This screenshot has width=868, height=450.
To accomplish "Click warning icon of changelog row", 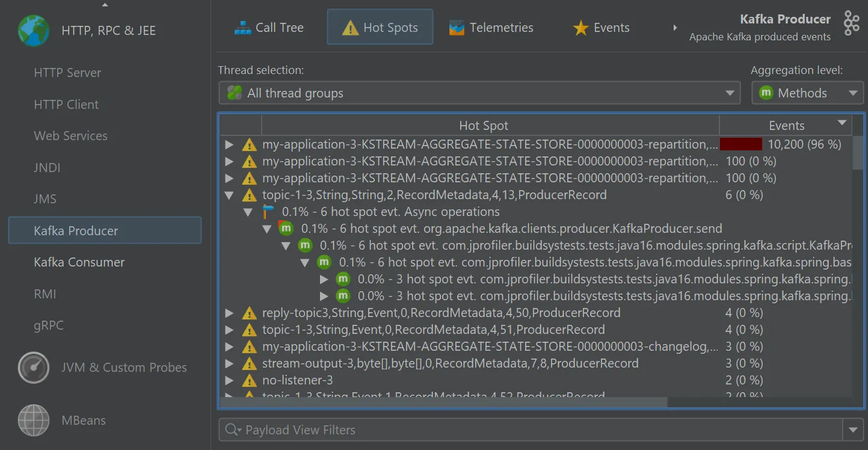I will tap(249, 347).
